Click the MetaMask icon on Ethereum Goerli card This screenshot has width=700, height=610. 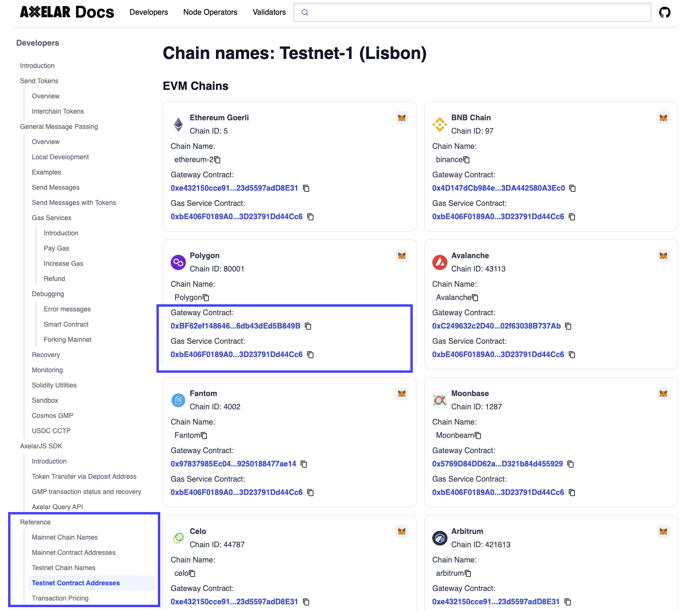point(402,117)
